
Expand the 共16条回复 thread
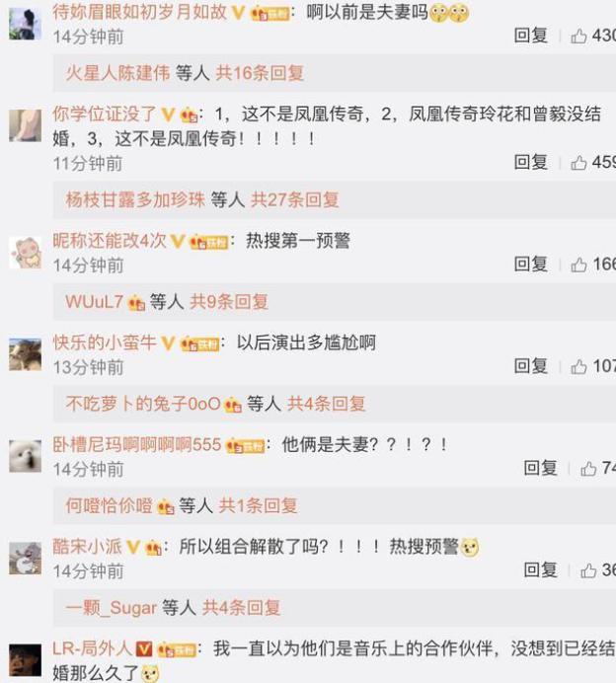click(x=260, y=73)
